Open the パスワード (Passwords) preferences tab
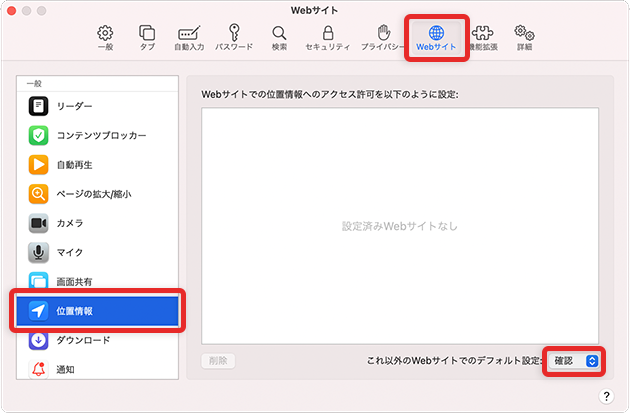This screenshot has width=630, height=413. tap(234, 38)
